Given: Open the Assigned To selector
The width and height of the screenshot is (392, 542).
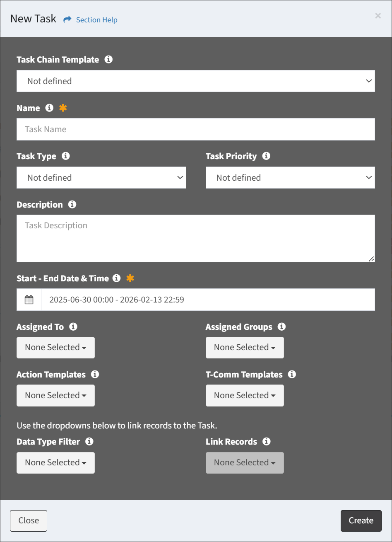Looking at the screenshot, I should click(x=55, y=348).
